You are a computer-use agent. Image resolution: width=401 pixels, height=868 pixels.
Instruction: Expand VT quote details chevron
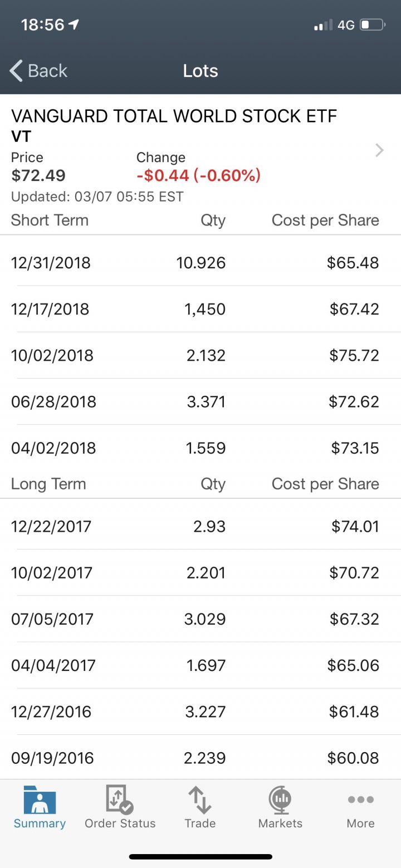pos(380,150)
